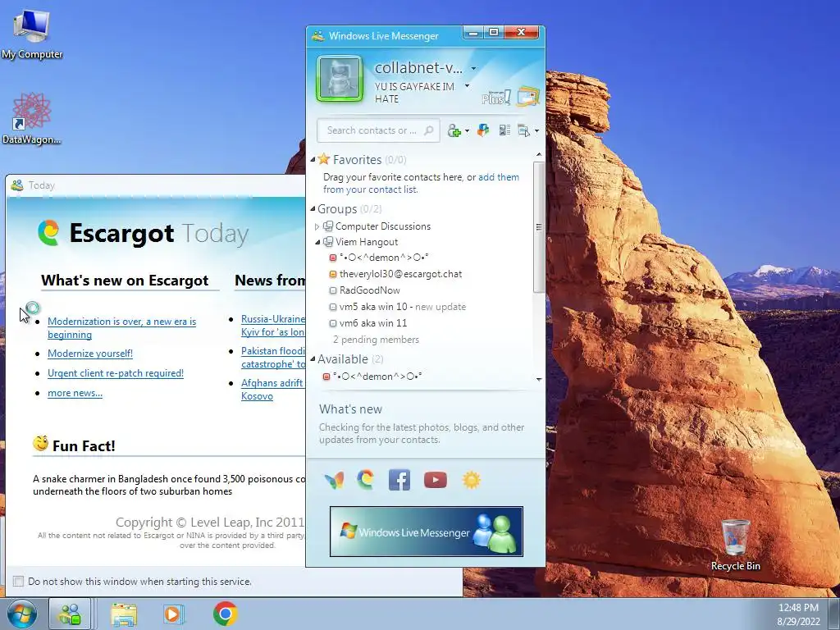
Task: Open the email inbox icon in Messenger
Action: tap(529, 97)
